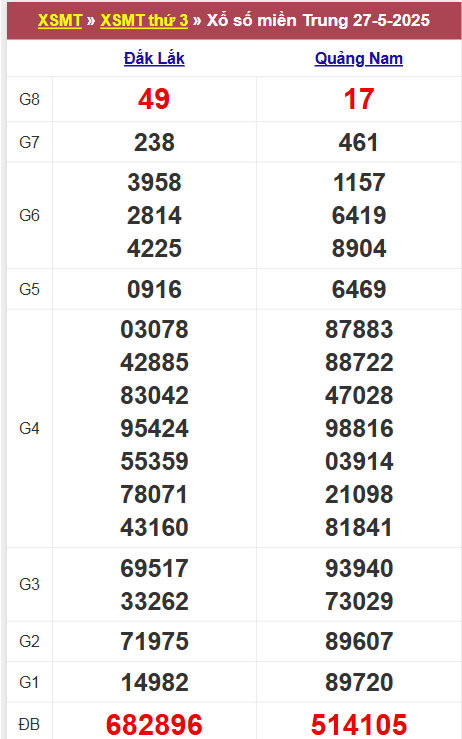Open the Quảng Nam province link
Image resolution: width=462 pixels, height=739 pixels.
(x=359, y=58)
